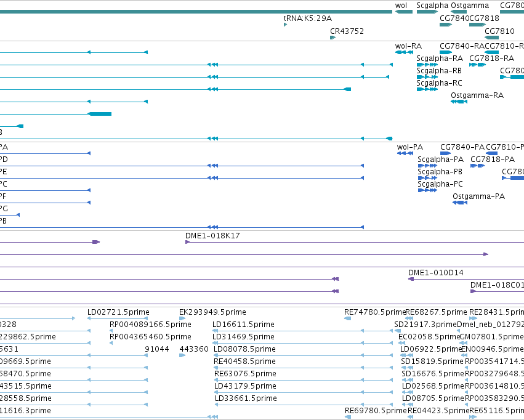The width and height of the screenshot is (524, 420).
Task: Open the RE40458.5prime EST label
Action: point(244,361)
